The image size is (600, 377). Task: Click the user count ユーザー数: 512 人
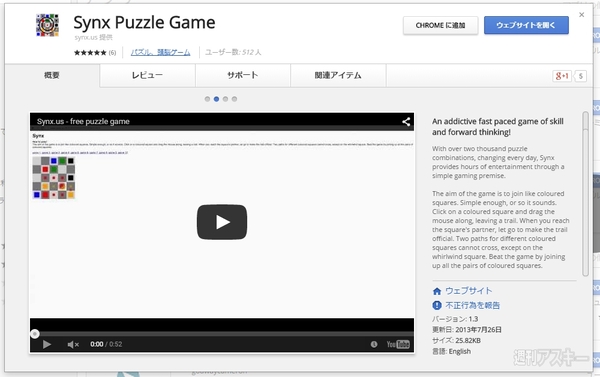(233, 52)
